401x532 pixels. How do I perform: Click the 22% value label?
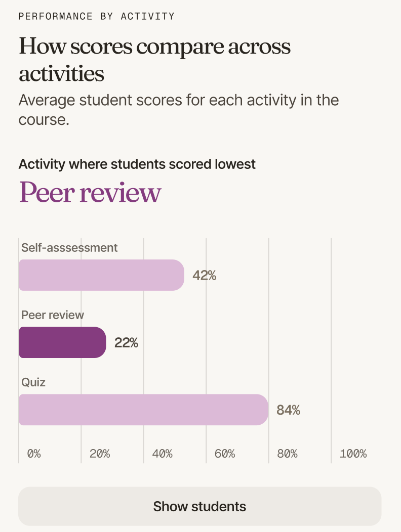tap(126, 343)
